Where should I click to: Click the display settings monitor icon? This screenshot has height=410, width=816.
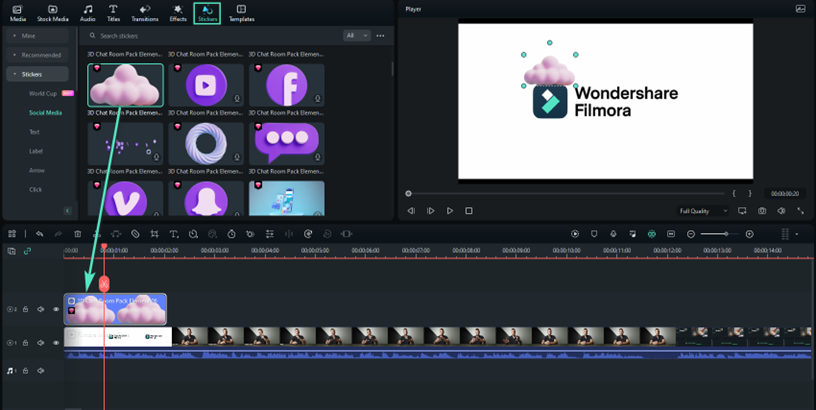pos(742,211)
